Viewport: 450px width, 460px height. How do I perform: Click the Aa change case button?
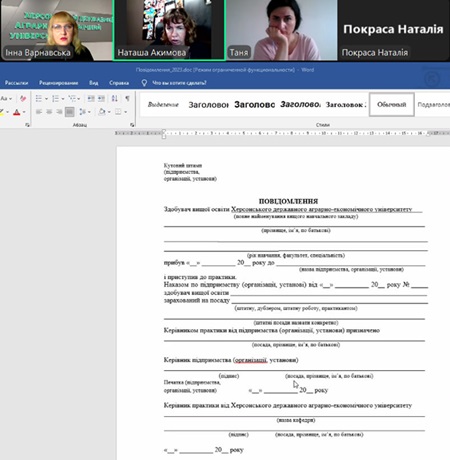tap(6, 98)
